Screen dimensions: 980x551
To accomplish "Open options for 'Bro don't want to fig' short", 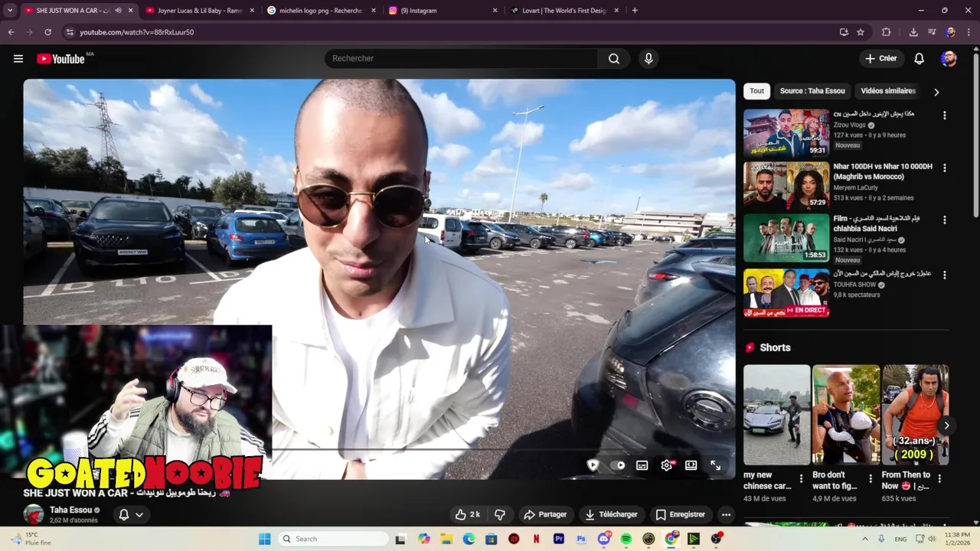I will (871, 479).
